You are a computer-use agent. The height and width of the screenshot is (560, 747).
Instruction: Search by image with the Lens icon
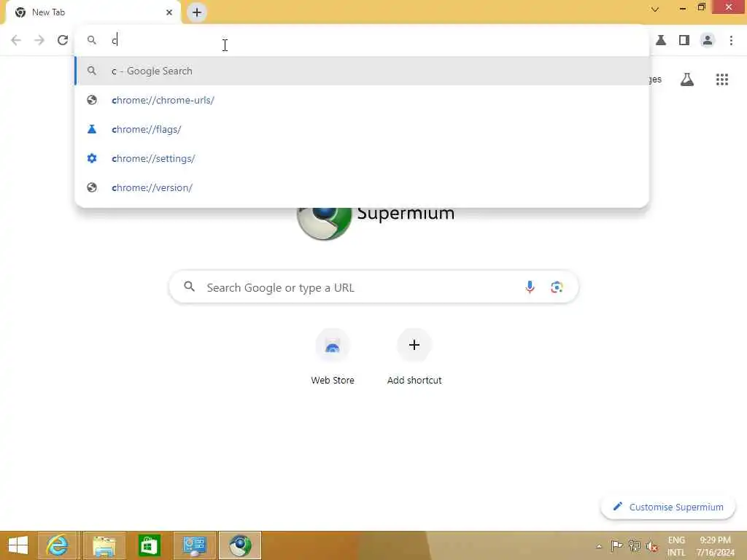tap(557, 287)
